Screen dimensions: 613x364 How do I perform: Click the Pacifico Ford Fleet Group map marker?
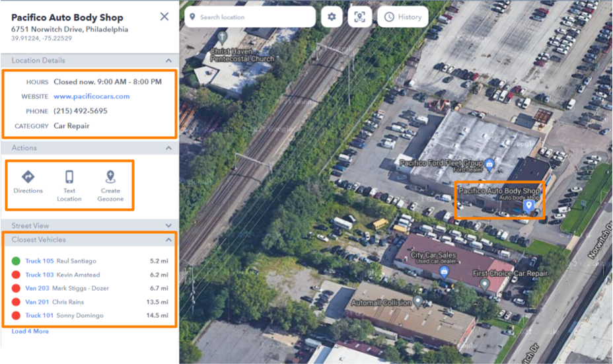pyautogui.click(x=489, y=164)
